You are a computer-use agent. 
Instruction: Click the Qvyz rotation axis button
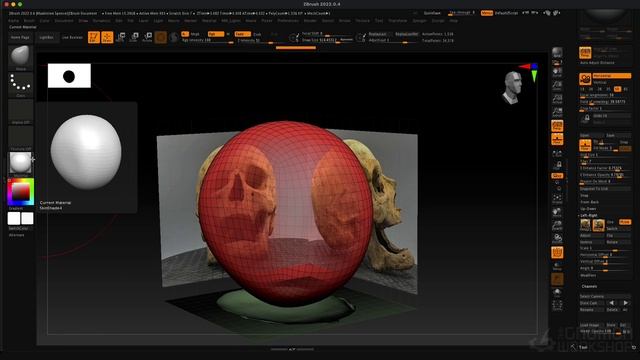pyautogui.click(x=557, y=176)
